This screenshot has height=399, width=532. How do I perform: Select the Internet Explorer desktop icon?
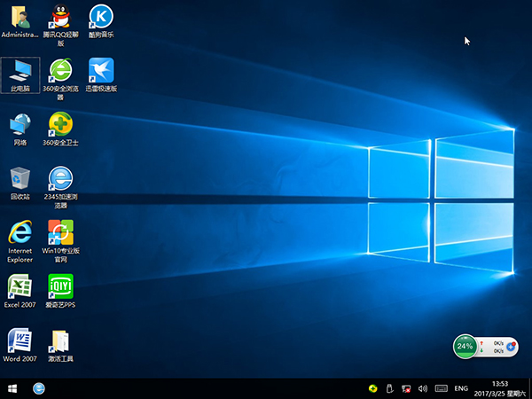[20, 232]
